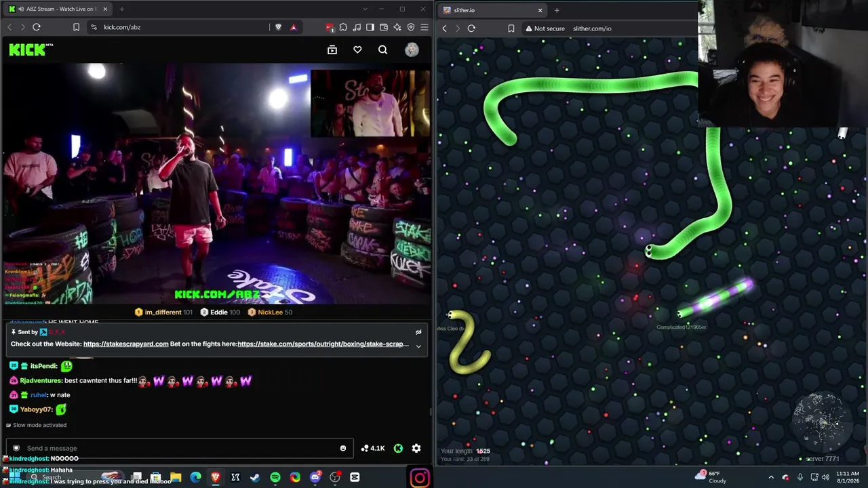This screenshot has height=488, width=868.
Task: Bookmark the slither.io page
Action: coord(511,28)
